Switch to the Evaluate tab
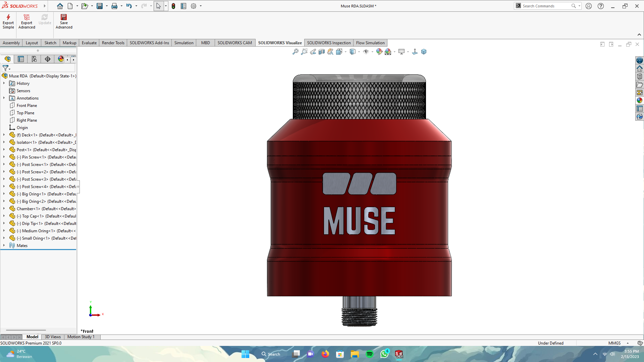 pos(89,43)
